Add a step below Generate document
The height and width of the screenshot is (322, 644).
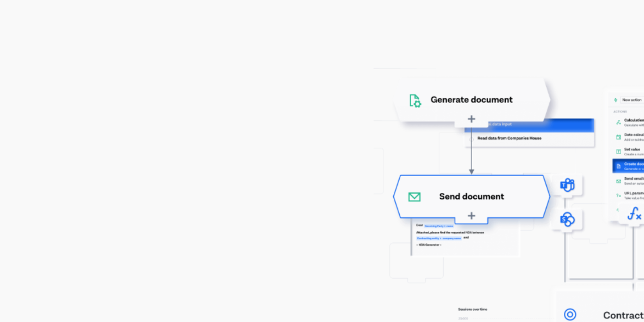(x=471, y=119)
